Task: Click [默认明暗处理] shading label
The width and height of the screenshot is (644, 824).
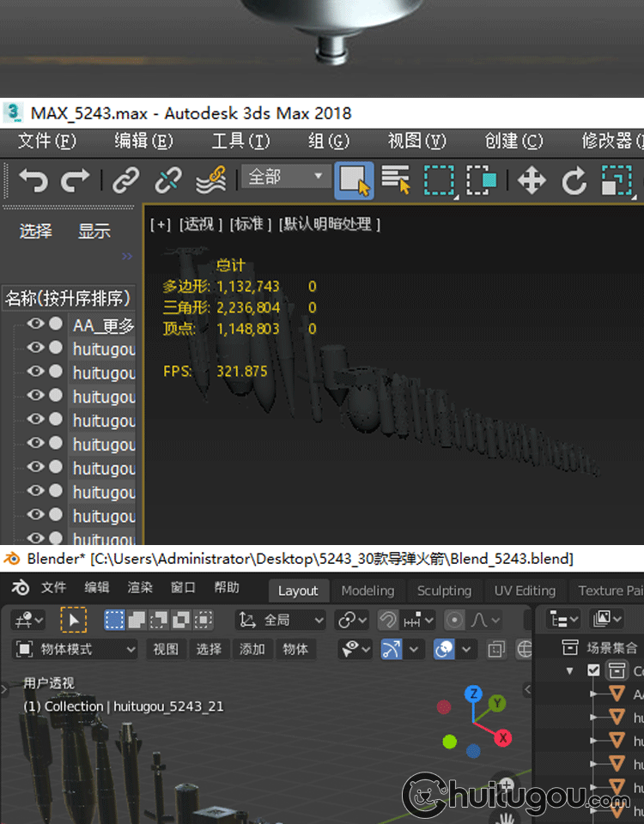Action: point(330,224)
